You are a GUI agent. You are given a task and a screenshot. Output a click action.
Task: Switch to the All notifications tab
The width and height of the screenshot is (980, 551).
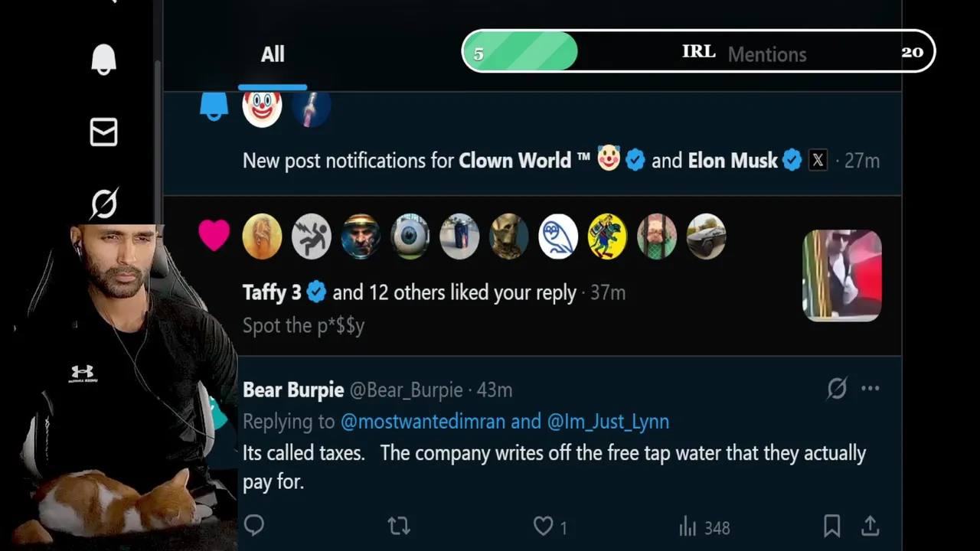273,54
